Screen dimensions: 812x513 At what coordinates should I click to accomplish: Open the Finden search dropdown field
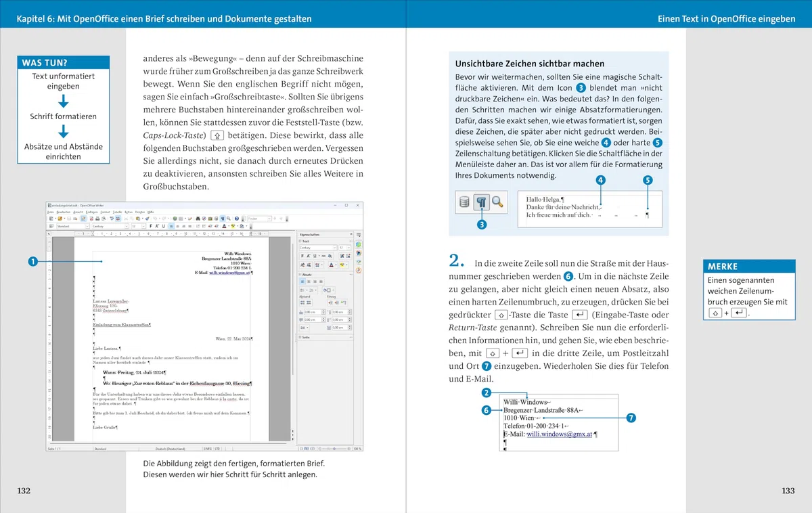(x=259, y=219)
